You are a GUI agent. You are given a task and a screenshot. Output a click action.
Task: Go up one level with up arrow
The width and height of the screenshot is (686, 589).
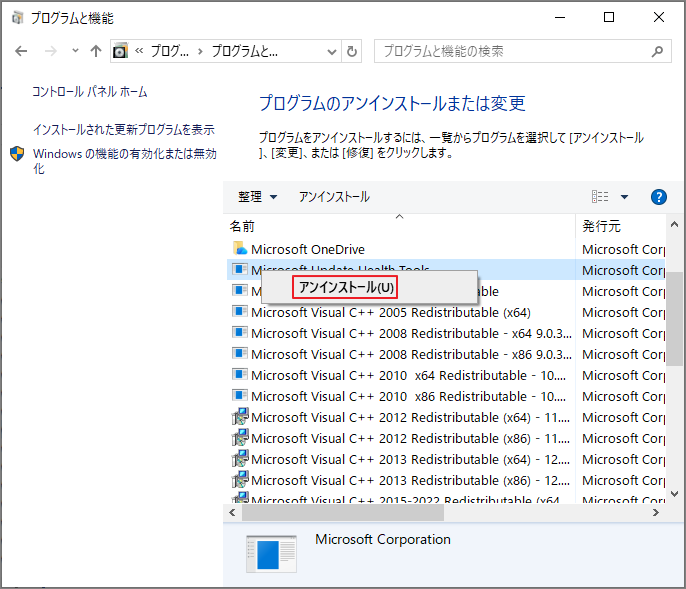[96, 51]
